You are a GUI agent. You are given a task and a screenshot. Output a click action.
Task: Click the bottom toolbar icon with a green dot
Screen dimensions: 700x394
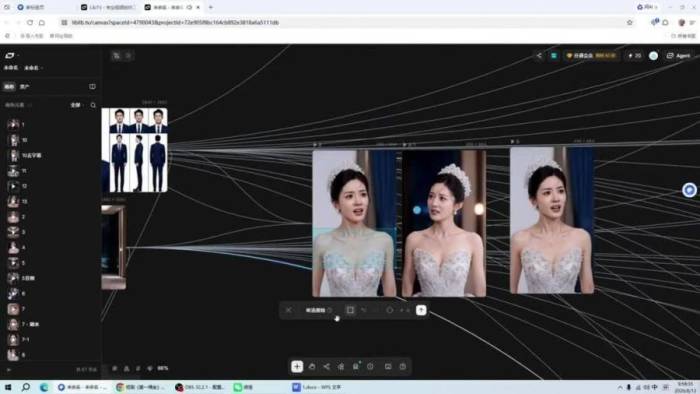click(356, 366)
